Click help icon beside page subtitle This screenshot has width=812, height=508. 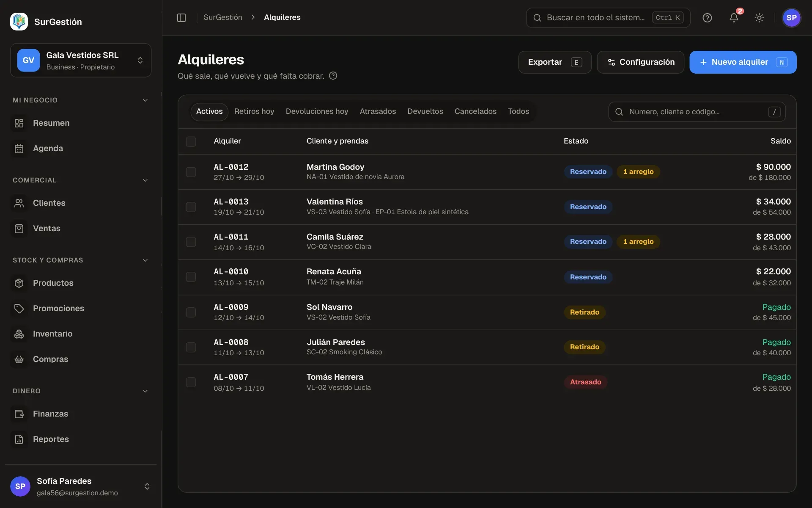click(333, 76)
